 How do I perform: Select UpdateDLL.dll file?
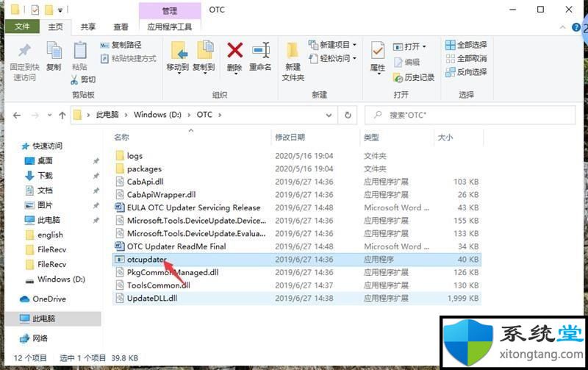pos(296,299)
